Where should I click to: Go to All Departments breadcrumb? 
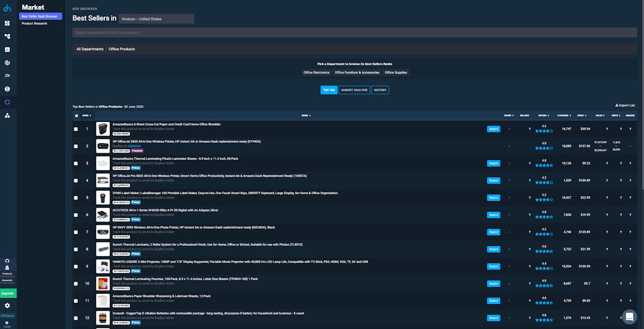click(90, 49)
